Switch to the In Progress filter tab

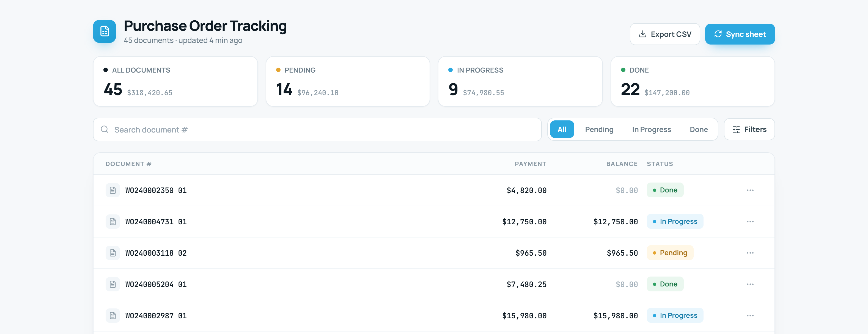tap(651, 129)
